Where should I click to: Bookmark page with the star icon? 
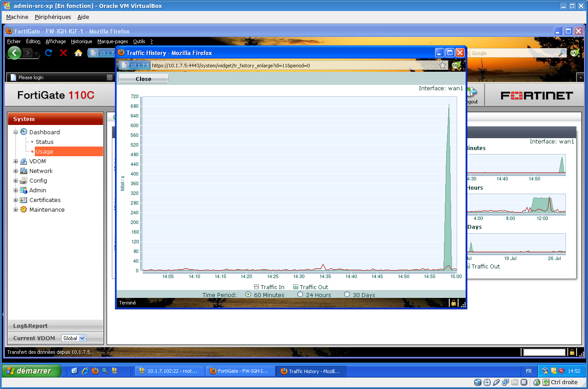point(443,66)
